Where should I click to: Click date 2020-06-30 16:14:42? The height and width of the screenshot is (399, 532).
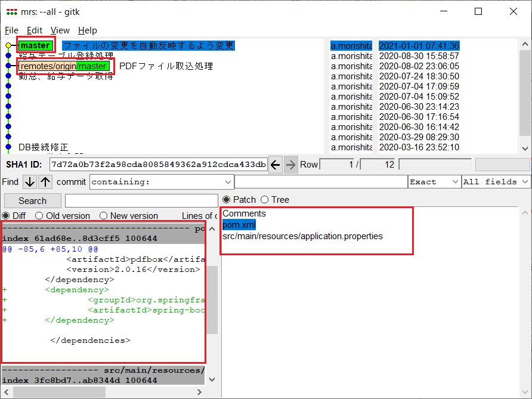(419, 127)
